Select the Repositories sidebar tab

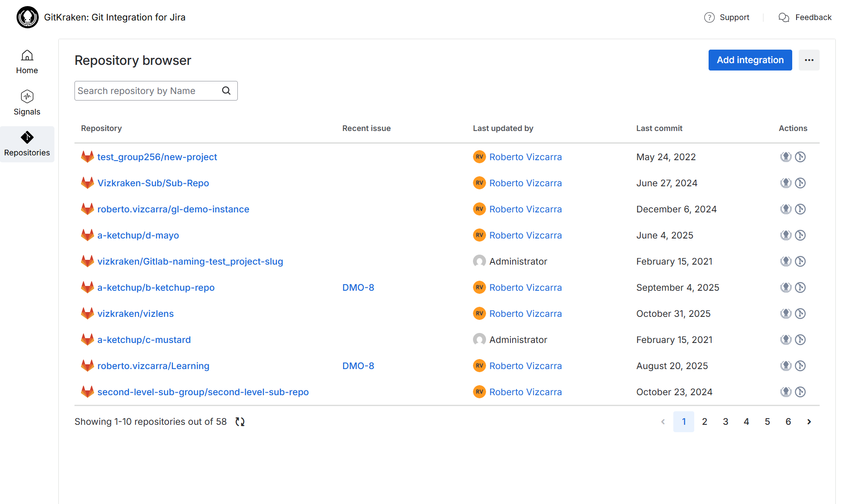[x=27, y=144]
